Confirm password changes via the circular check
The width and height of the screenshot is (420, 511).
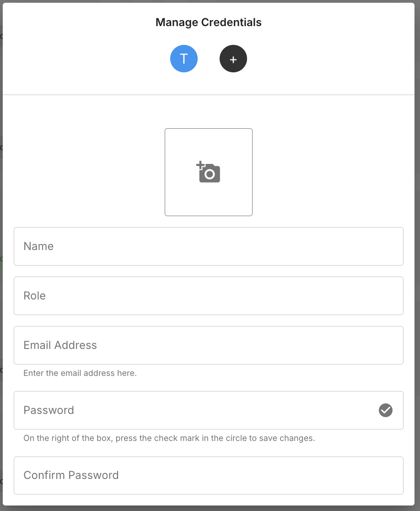pyautogui.click(x=386, y=410)
